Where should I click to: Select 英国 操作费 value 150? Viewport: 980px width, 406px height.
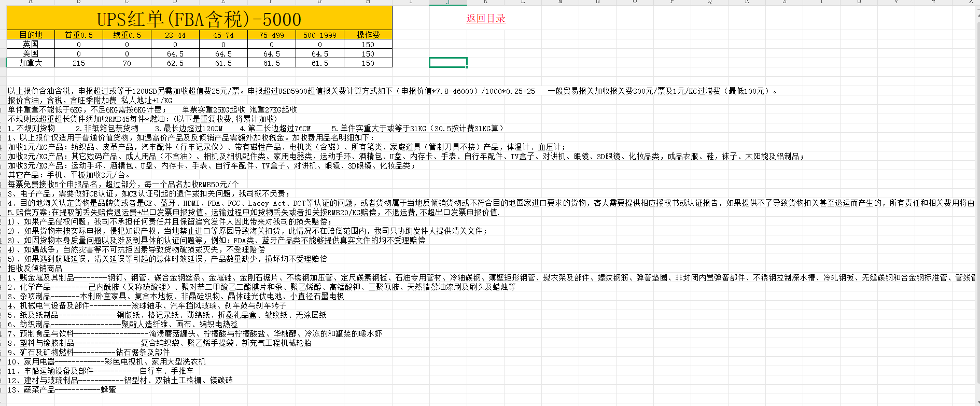coord(368,45)
